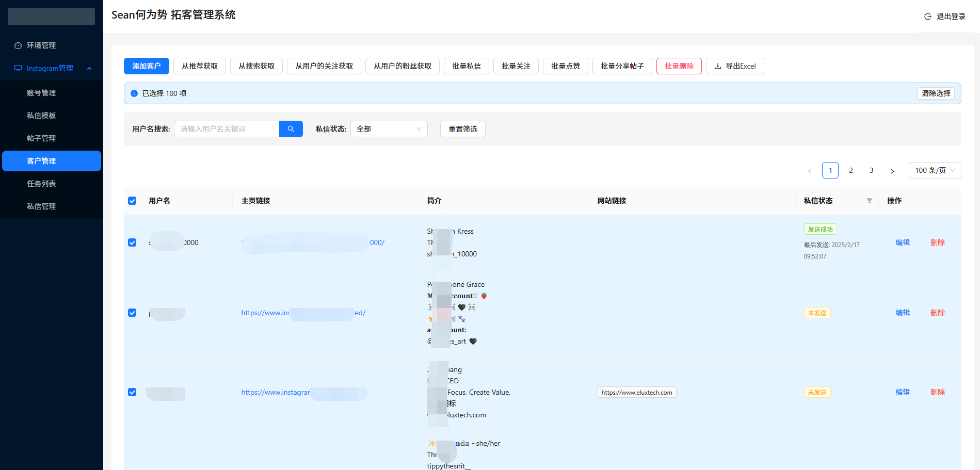The image size is (980, 470).
Task: Collapse the Instagram管理 menu chevron
Action: 89,68
